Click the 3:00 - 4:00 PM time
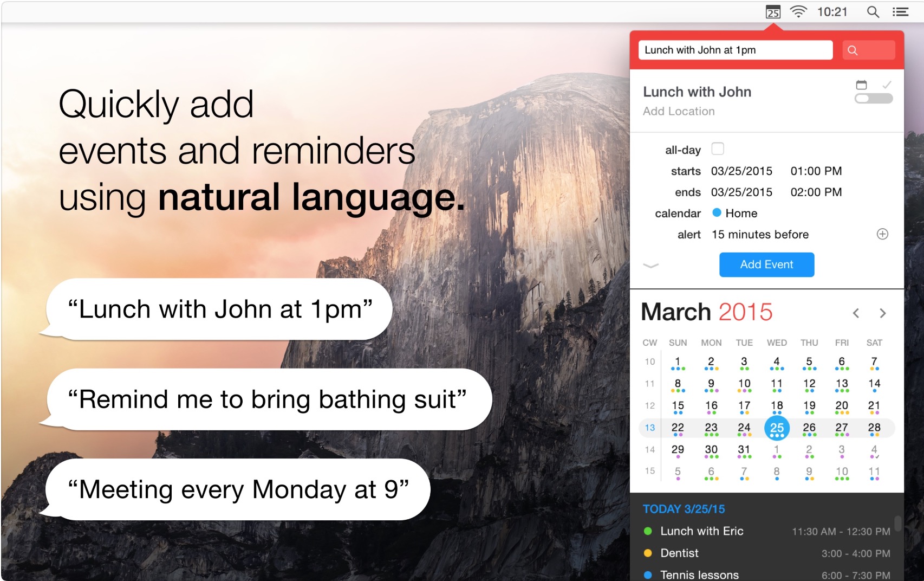 point(856,554)
